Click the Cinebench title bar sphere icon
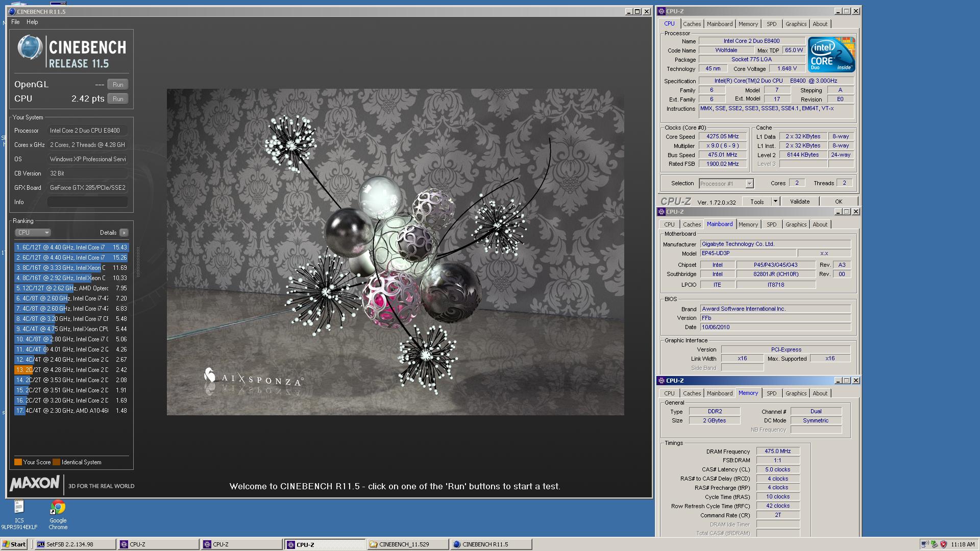 click(x=12, y=11)
